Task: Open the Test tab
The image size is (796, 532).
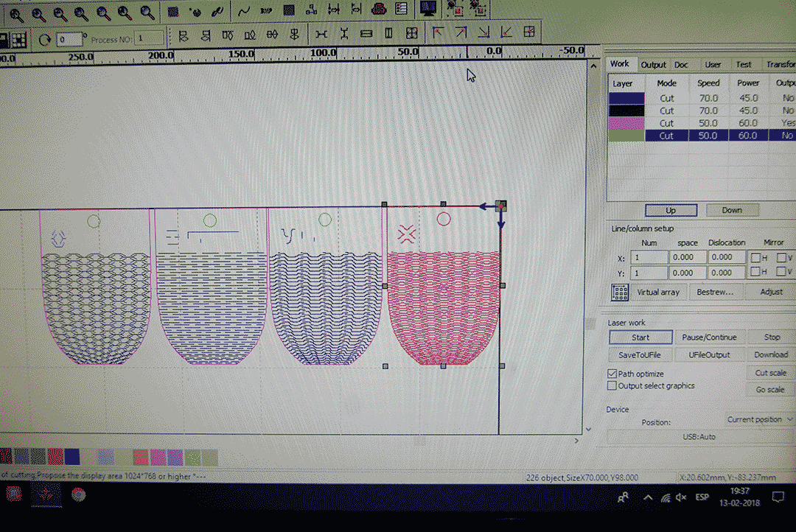Action: tap(744, 65)
